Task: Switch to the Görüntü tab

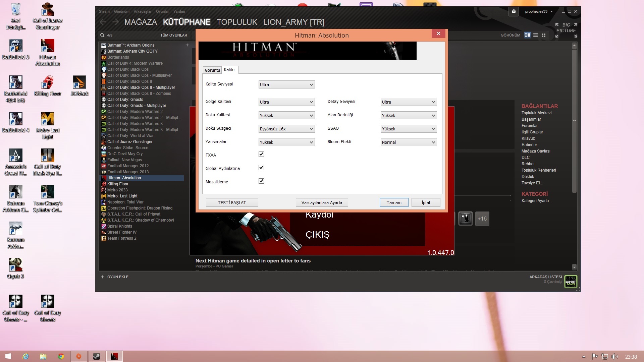Action: (212, 70)
